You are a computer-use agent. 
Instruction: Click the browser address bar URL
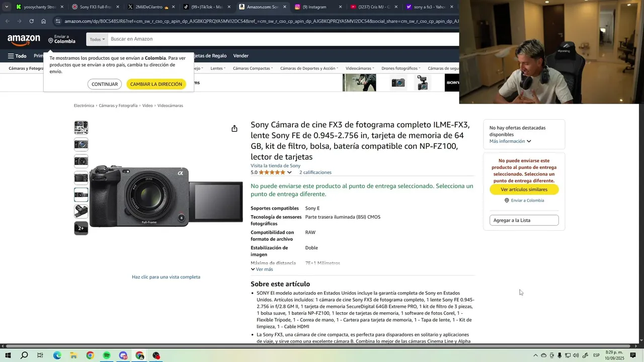coord(262,21)
